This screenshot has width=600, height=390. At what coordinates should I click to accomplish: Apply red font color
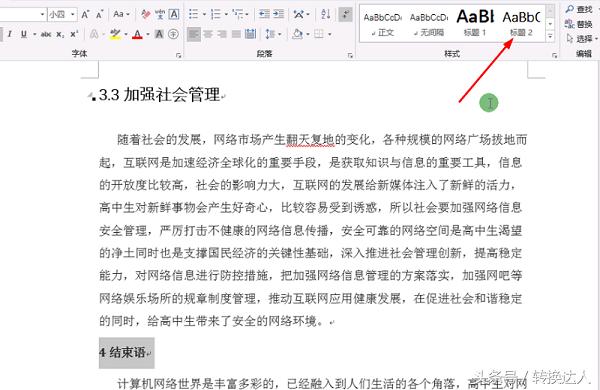tap(137, 34)
